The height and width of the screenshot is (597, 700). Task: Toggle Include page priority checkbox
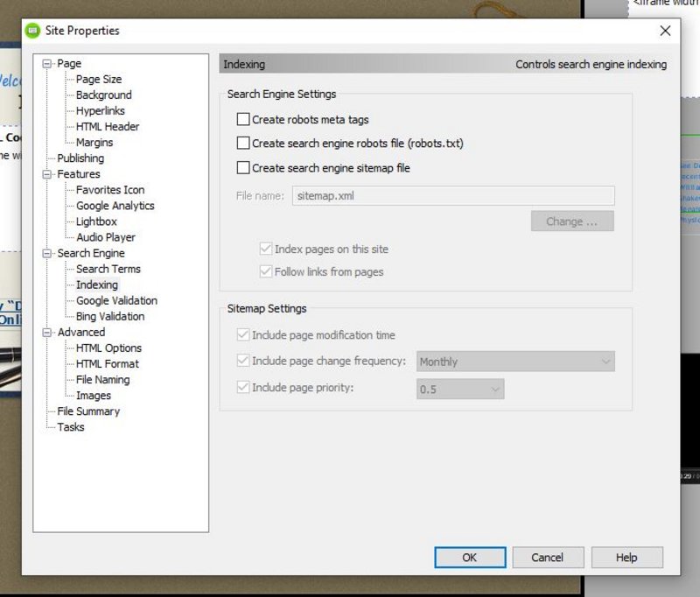point(243,387)
